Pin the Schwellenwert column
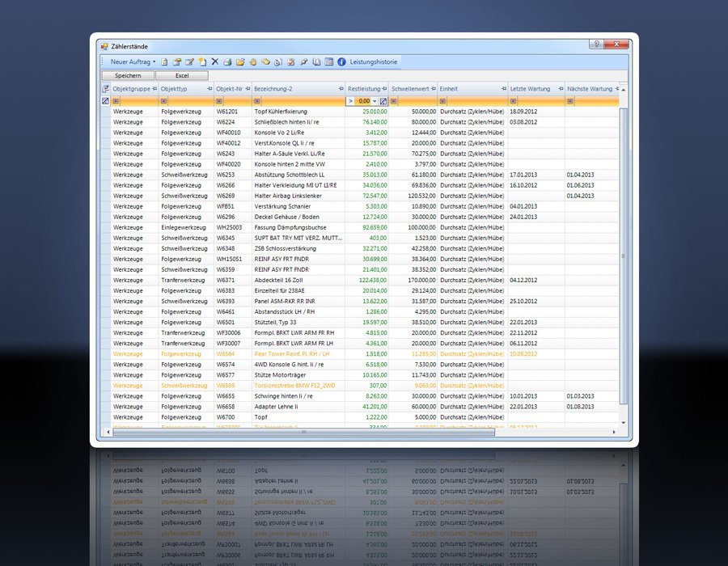The width and height of the screenshot is (728, 566). [x=434, y=89]
